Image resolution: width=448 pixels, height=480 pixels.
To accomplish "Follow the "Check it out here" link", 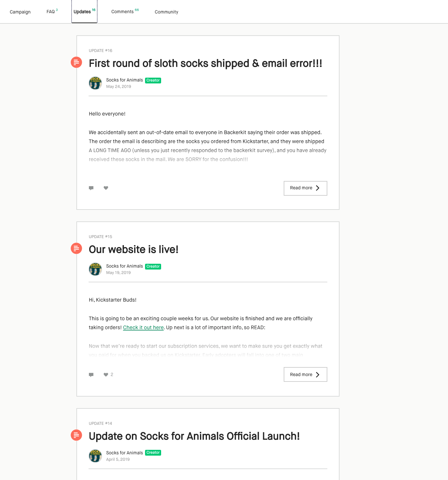I will pyautogui.click(x=143, y=328).
